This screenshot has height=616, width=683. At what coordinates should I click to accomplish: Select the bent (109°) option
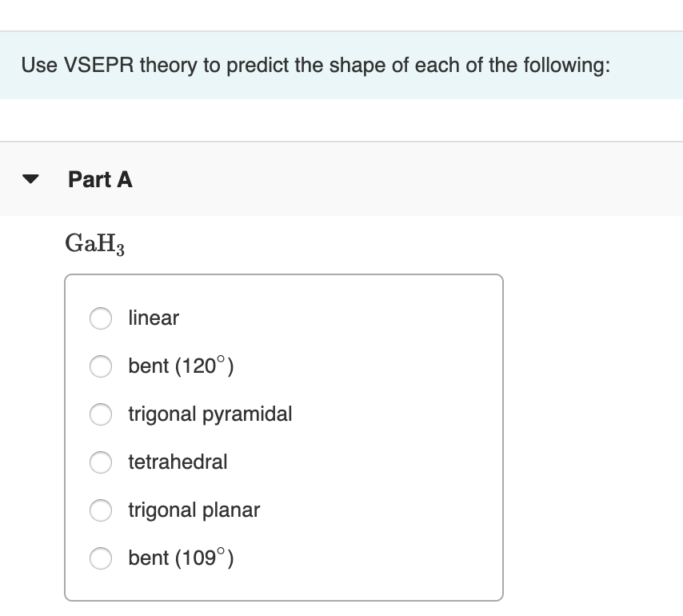pyautogui.click(x=101, y=558)
